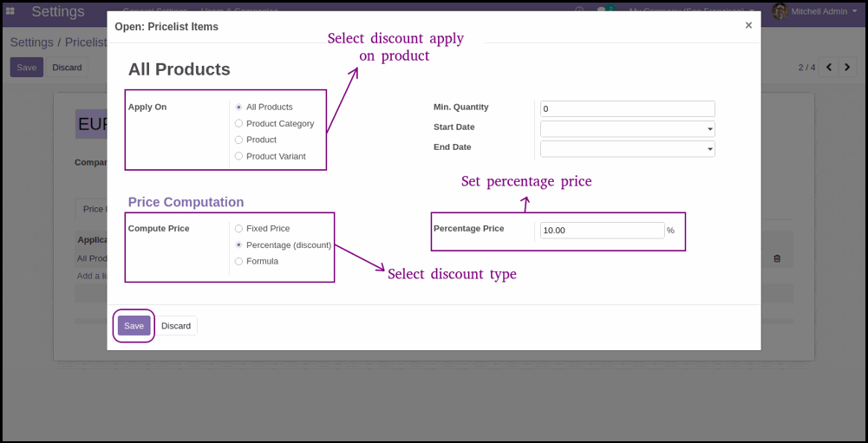
Task: Go to next record arrow
Action: tap(847, 68)
